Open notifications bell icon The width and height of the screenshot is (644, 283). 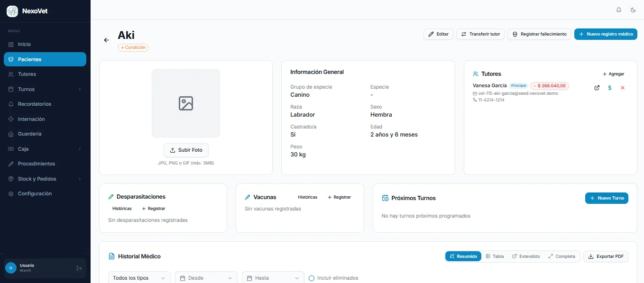coord(619,10)
